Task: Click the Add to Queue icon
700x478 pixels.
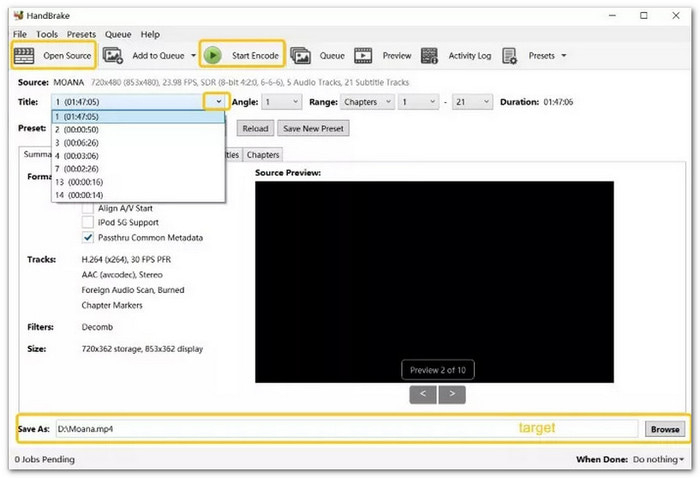Action: pos(112,56)
